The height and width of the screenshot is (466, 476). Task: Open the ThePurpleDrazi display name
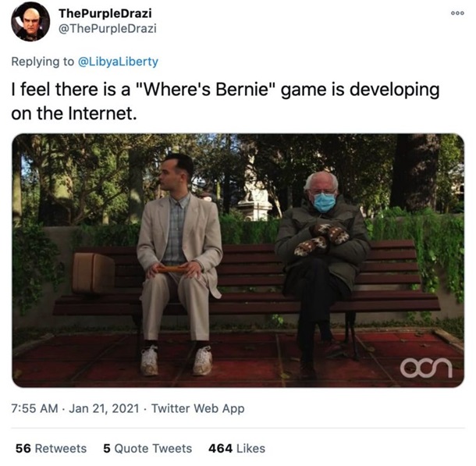coord(107,14)
